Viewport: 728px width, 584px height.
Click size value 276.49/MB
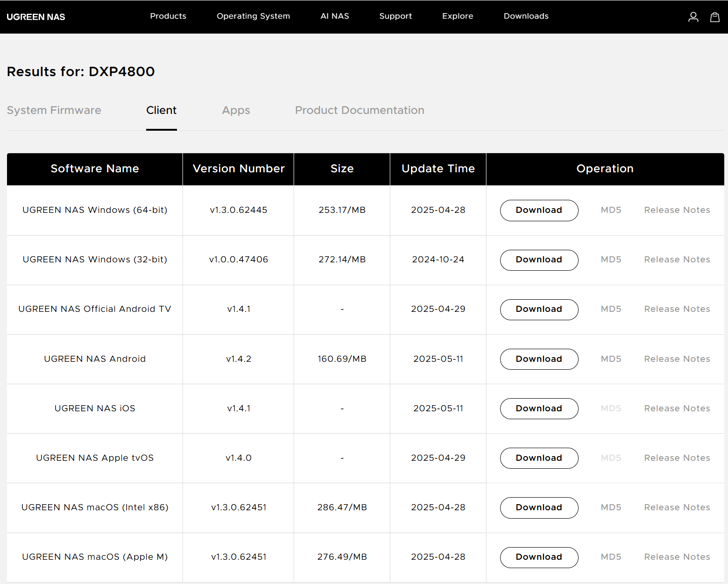(x=342, y=557)
